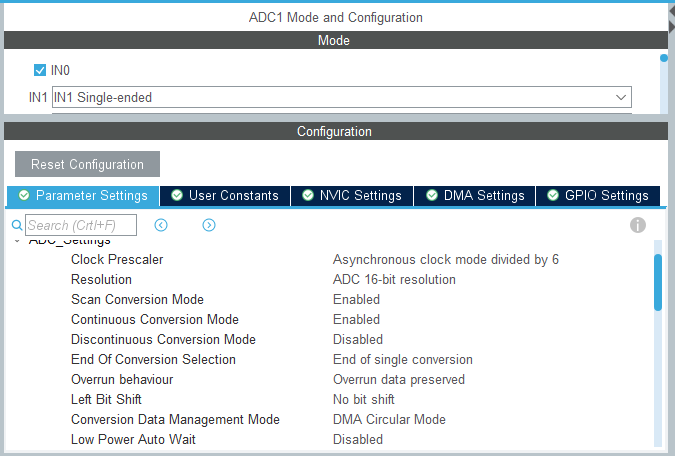Click the green check icon on GPIO Settings
The width and height of the screenshot is (675, 456).
pyautogui.click(x=554, y=196)
